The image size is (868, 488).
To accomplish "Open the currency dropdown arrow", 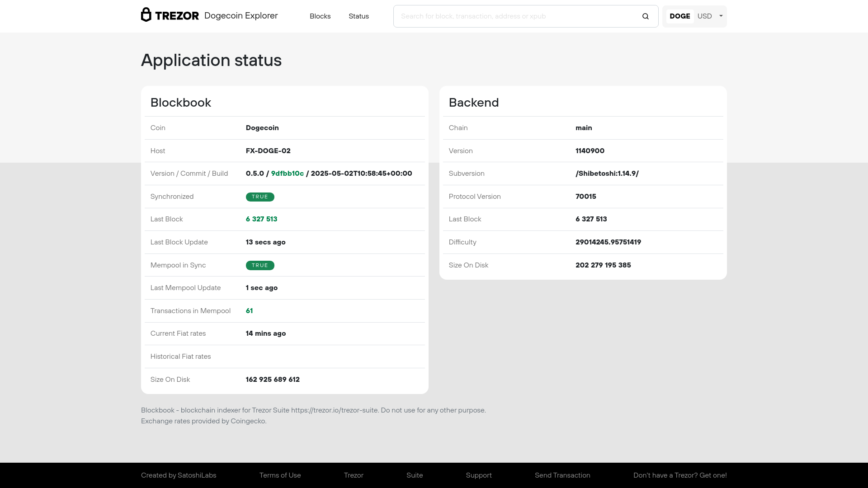I will 721,16.
